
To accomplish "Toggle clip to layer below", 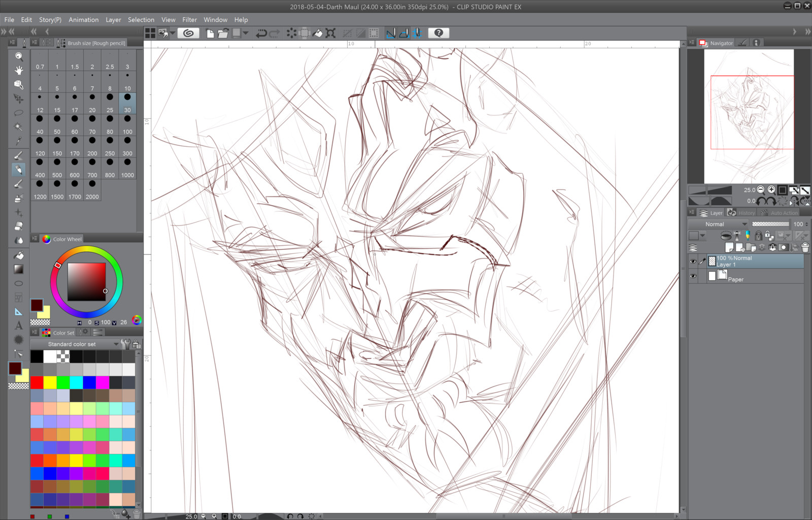I will click(x=726, y=236).
